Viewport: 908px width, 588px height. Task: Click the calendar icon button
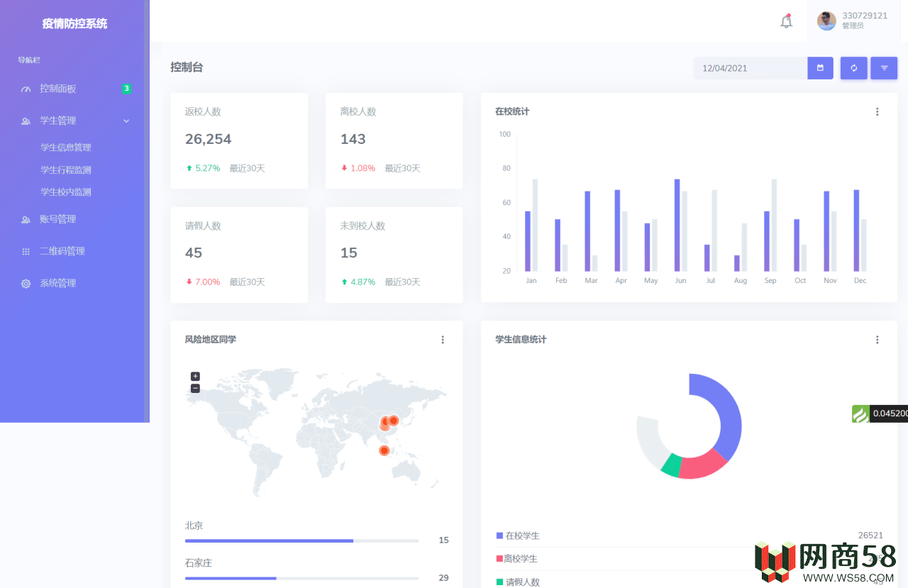[820, 68]
